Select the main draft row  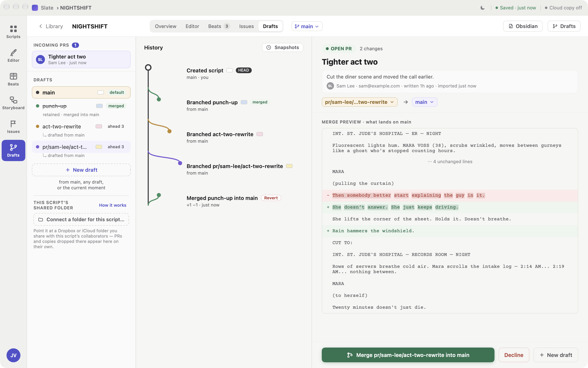pyautogui.click(x=81, y=92)
